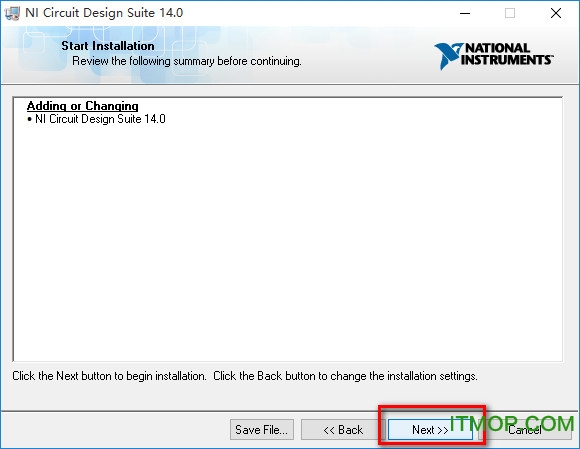Begin installation with the Next >> button
The image size is (580, 449).
coord(430,430)
